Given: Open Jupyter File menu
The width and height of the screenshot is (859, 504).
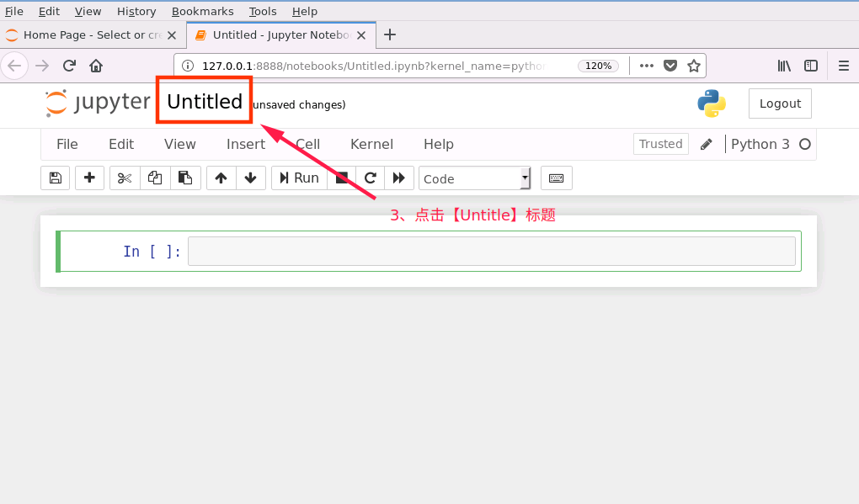Looking at the screenshot, I should [x=67, y=145].
